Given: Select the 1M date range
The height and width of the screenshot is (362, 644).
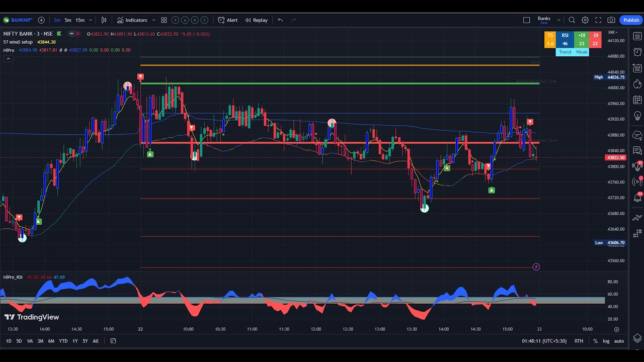Looking at the screenshot, I should (x=30, y=341).
